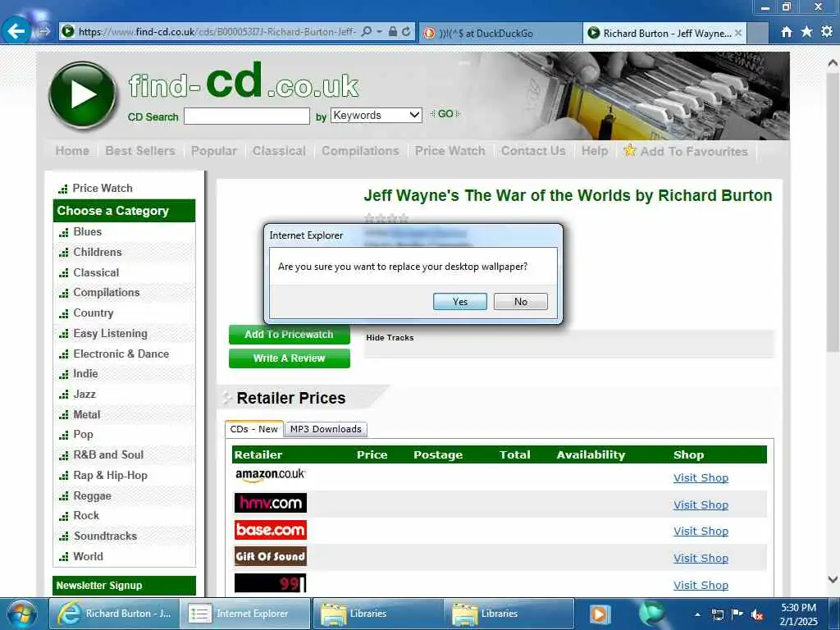Click the search magnifier in address bar
The height and width of the screenshot is (630, 840).
pos(367,32)
